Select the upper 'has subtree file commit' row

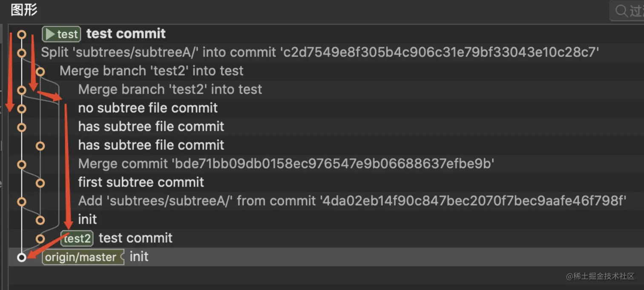click(x=326, y=126)
